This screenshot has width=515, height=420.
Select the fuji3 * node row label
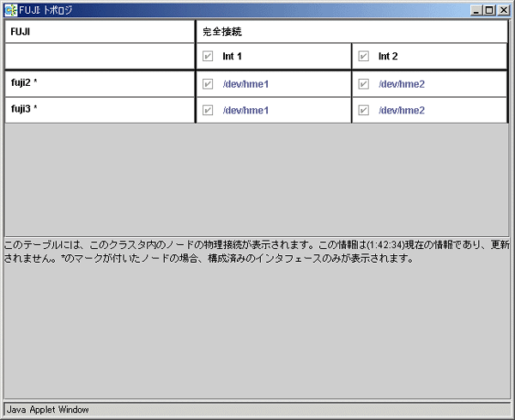tap(24, 108)
